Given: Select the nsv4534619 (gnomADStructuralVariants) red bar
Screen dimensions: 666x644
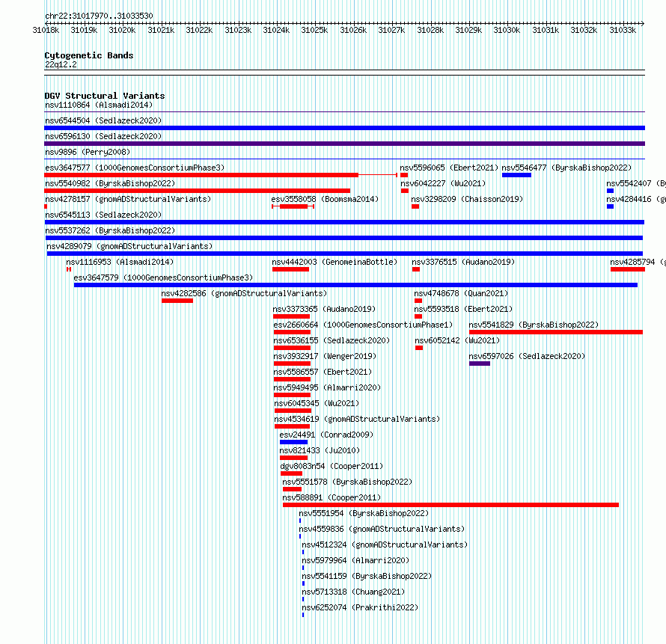Looking at the screenshot, I should click(292, 426).
